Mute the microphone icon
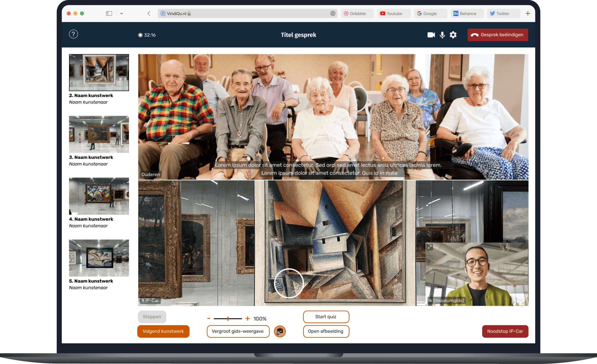The height and width of the screenshot is (364, 597). (442, 35)
